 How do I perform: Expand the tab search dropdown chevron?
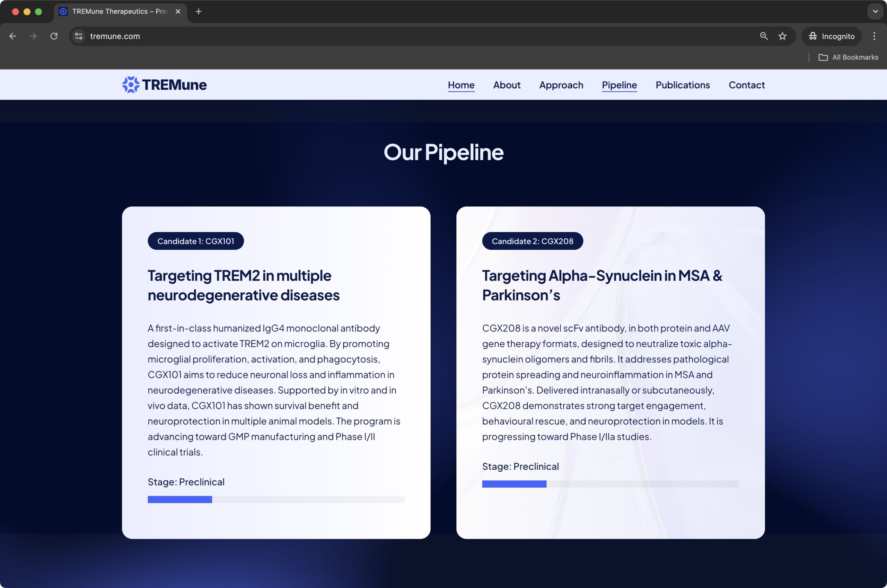click(875, 12)
